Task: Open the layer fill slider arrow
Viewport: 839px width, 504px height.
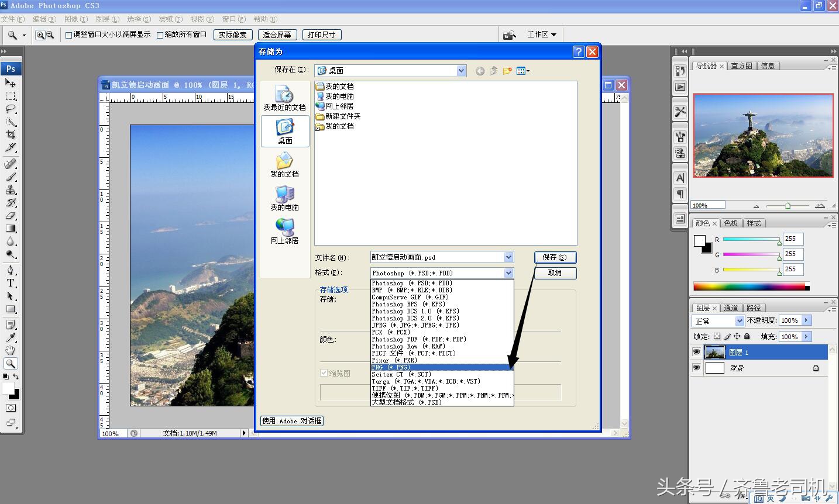Action: (x=806, y=337)
